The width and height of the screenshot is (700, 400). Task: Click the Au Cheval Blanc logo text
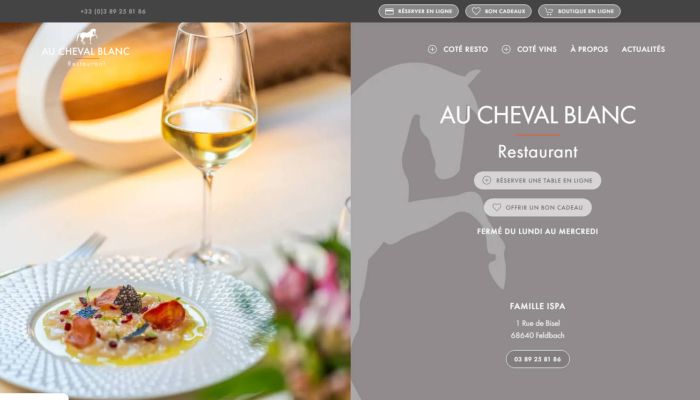[x=85, y=51]
